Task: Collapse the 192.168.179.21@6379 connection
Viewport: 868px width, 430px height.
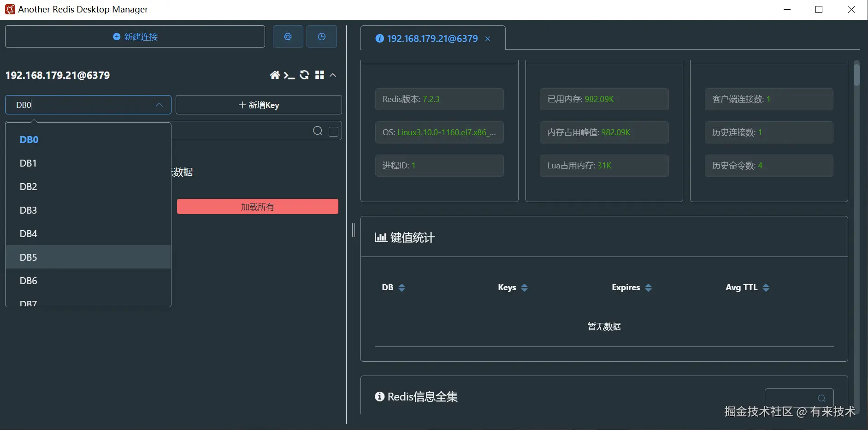Action: pyautogui.click(x=333, y=75)
